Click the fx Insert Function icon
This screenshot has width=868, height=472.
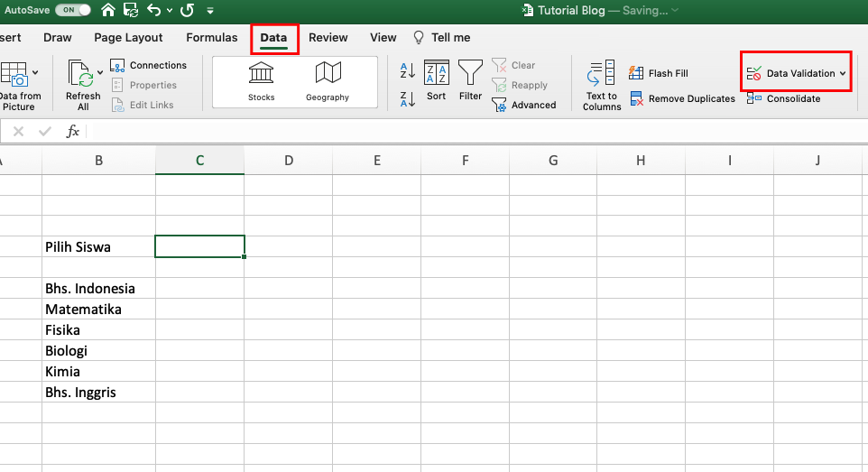[72, 131]
